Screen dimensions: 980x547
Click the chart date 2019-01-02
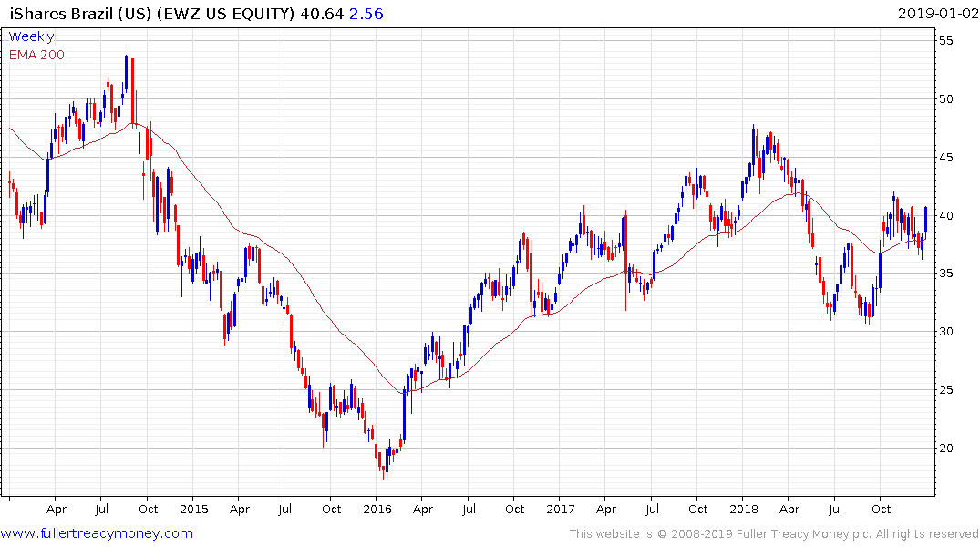[938, 14]
